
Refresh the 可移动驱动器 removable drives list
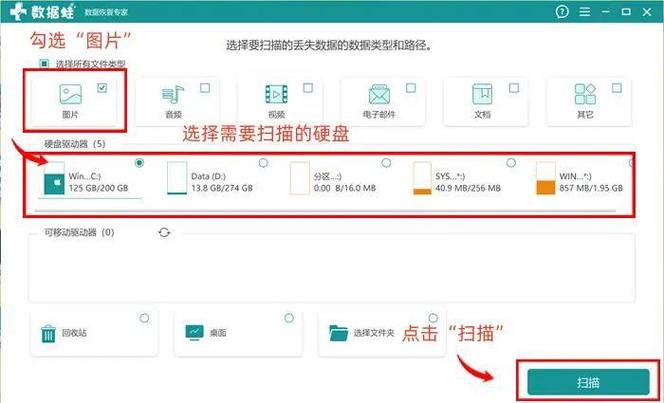click(164, 232)
